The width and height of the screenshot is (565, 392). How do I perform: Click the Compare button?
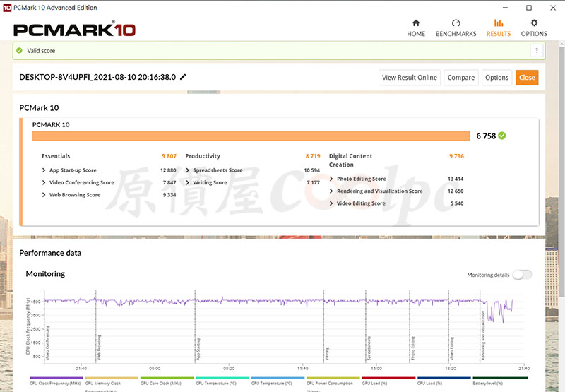pyautogui.click(x=461, y=78)
